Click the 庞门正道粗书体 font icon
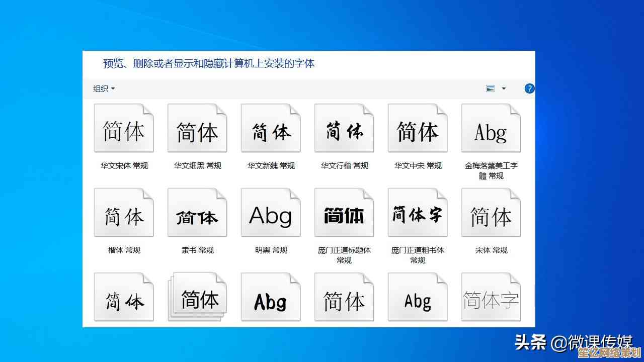644x362 pixels. [x=418, y=213]
